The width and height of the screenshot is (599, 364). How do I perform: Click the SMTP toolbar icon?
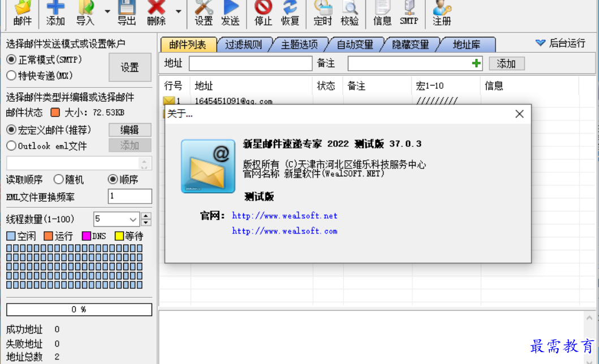coord(409,14)
